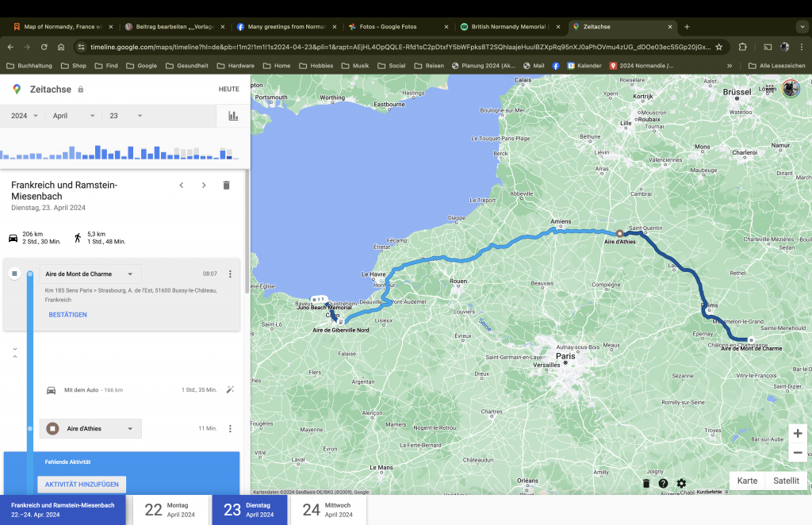Open the Mail bookmark
This screenshot has height=525, width=812.
tap(534, 66)
